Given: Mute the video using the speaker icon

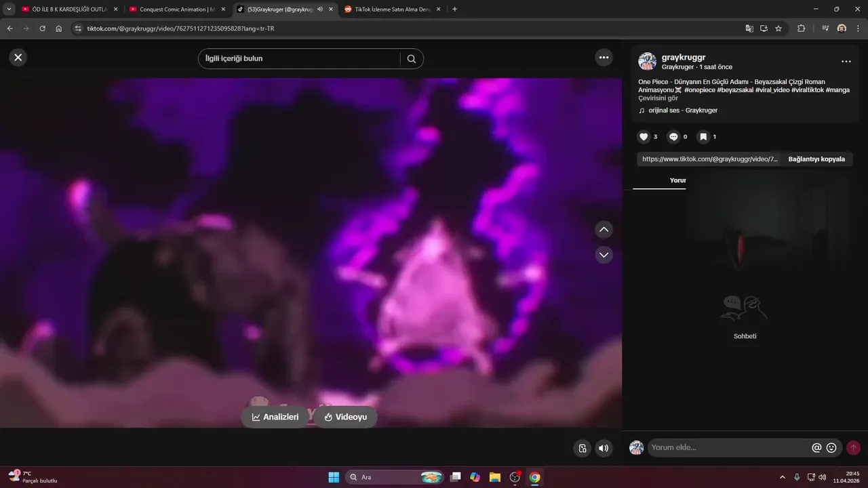Looking at the screenshot, I should pos(603,448).
